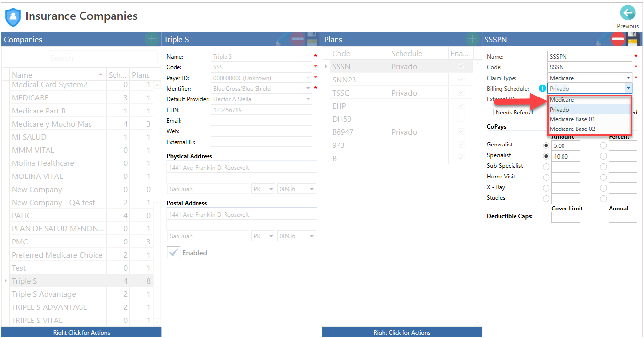This screenshot has width=644, height=338.
Task: Select Sub-Specialist amount radio button
Action: [547, 167]
